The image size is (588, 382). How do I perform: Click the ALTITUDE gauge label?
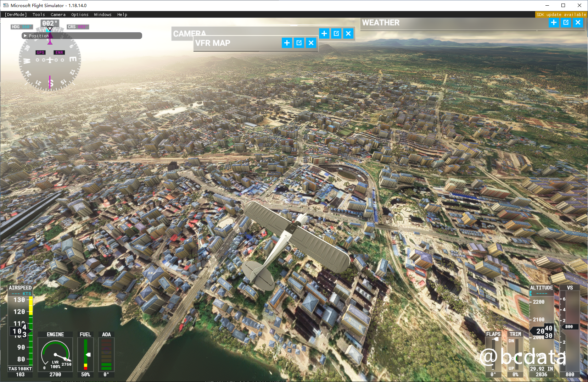(x=542, y=288)
